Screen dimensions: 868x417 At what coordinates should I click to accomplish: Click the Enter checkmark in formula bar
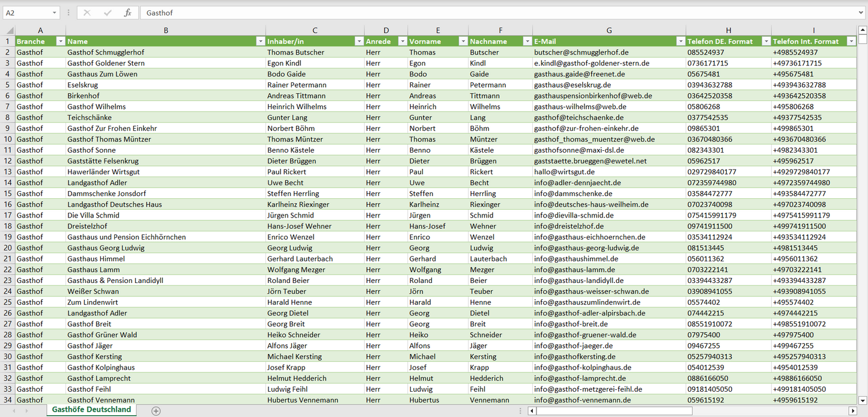[108, 13]
